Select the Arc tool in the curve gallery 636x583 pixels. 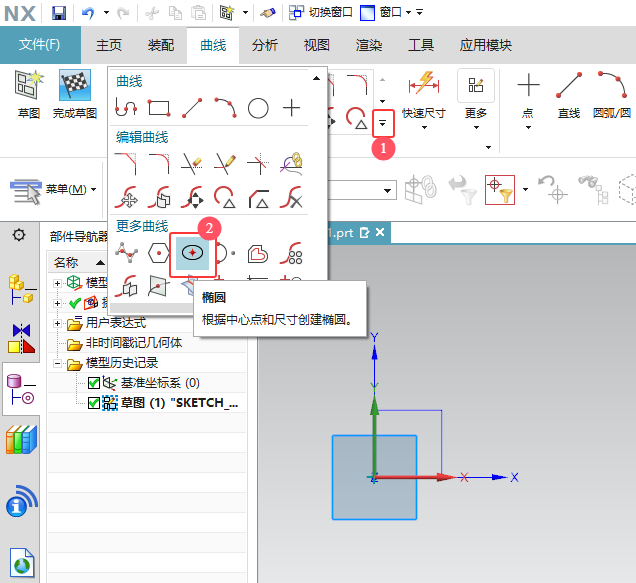(226, 108)
